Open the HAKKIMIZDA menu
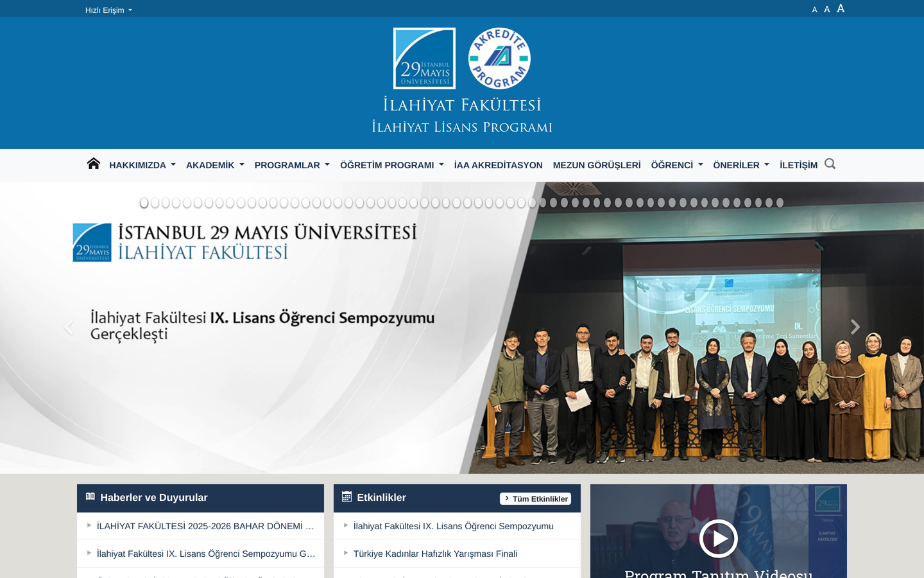This screenshot has height=578, width=924. pyautogui.click(x=142, y=165)
